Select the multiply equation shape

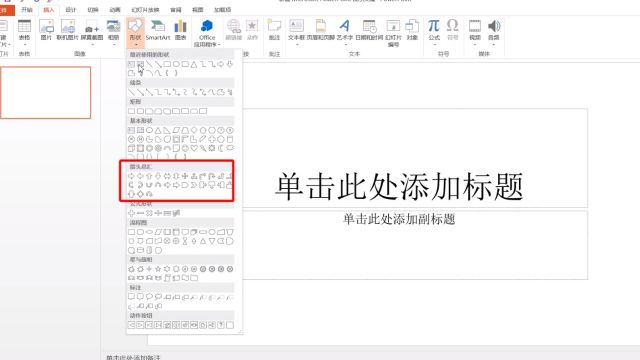(x=149, y=213)
